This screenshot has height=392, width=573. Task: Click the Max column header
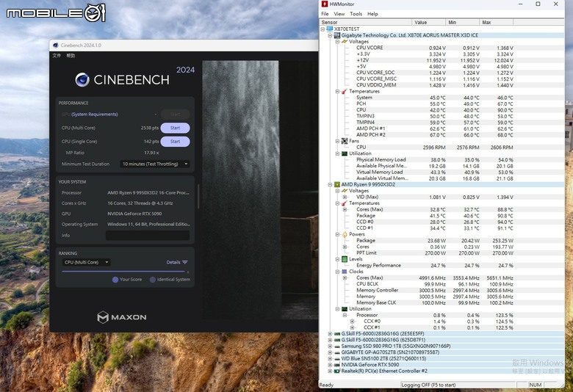click(x=497, y=22)
